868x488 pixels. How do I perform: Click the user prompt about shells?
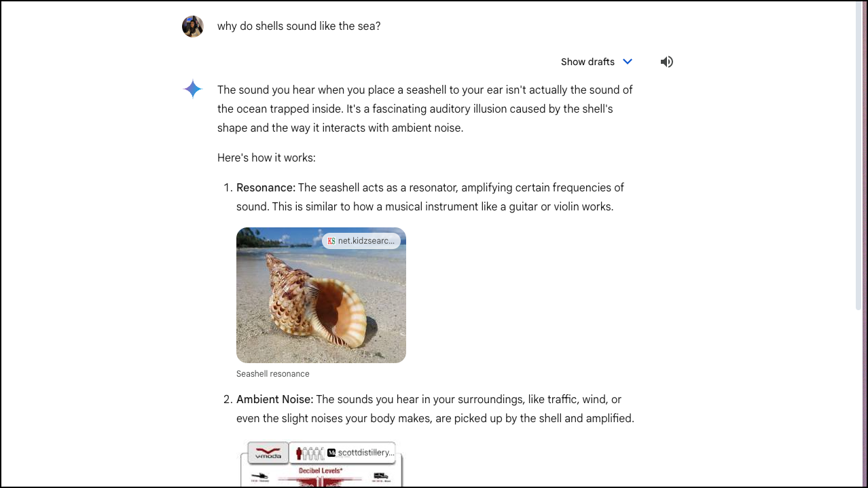(299, 26)
